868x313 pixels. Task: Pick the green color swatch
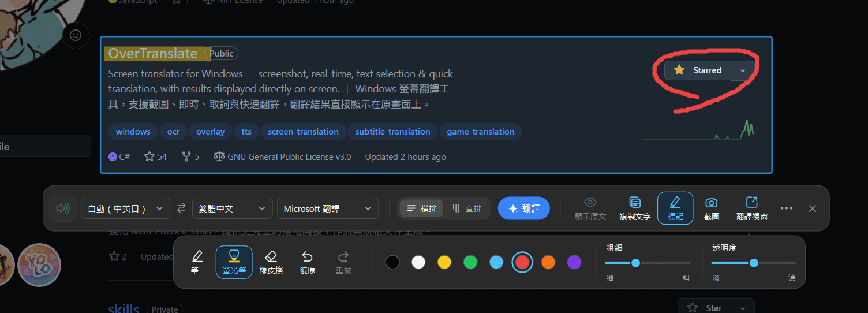coord(470,262)
